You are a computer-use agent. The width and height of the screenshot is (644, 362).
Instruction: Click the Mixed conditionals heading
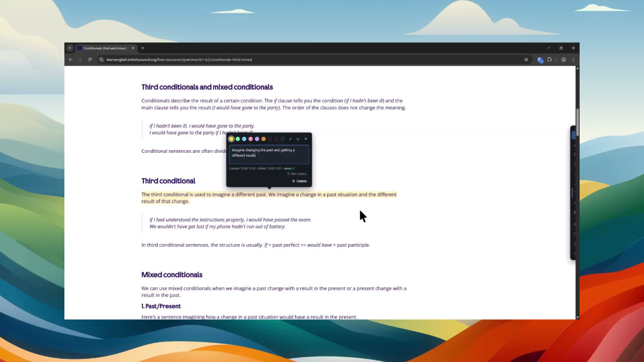point(172,275)
